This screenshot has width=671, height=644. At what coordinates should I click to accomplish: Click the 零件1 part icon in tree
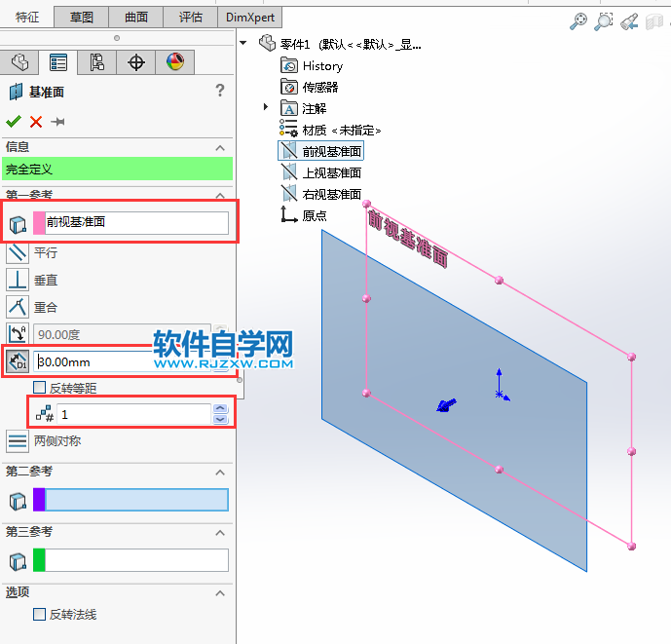coord(268,43)
